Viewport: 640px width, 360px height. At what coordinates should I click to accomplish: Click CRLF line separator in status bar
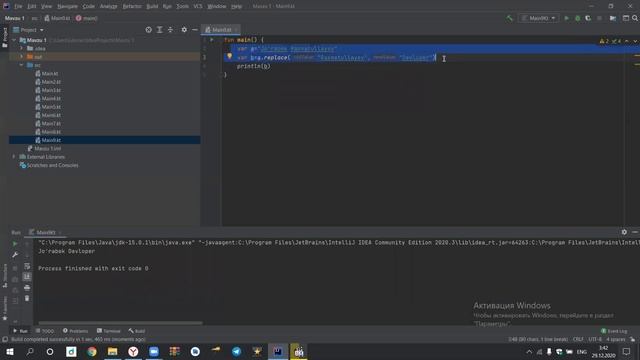[x=578, y=340]
